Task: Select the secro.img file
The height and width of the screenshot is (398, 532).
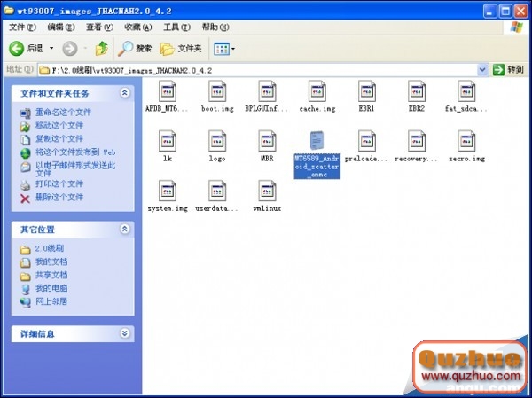Action: click(466, 146)
